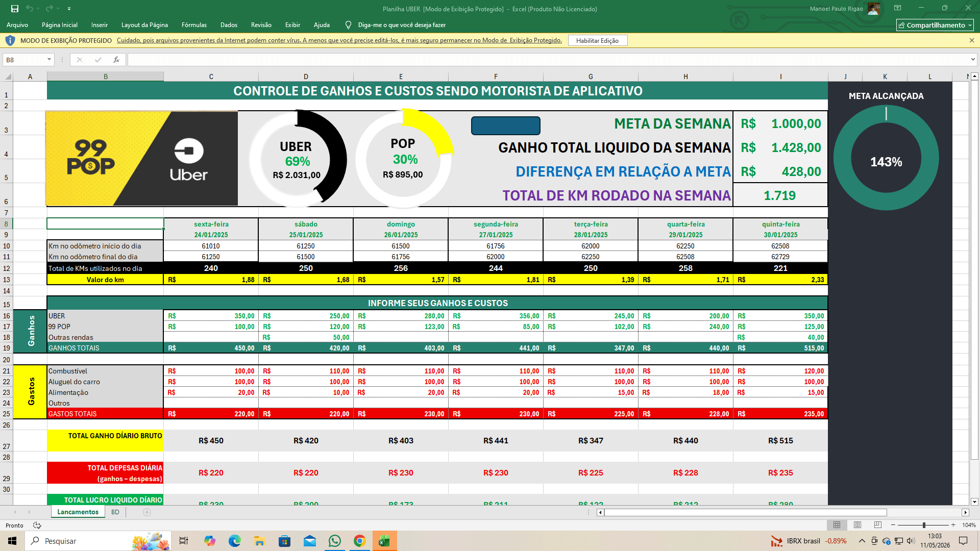Click the Undo arrow in the title bar
Screen dimensions: 980x551
tap(30, 9)
